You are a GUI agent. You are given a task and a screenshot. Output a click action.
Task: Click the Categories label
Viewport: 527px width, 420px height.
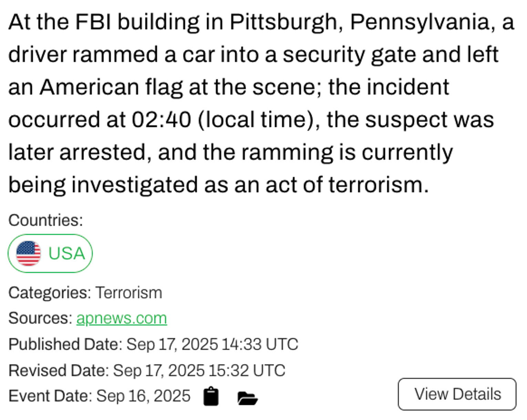[x=50, y=293]
